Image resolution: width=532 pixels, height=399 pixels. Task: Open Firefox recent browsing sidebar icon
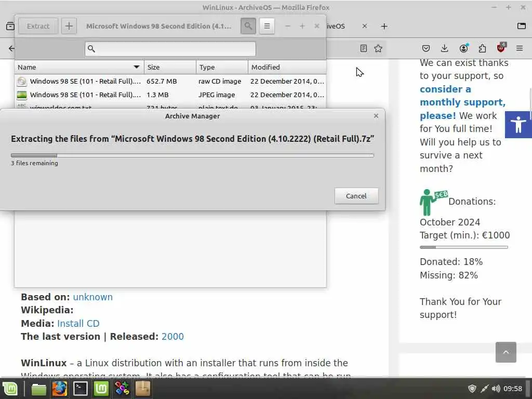pyautogui.click(x=10, y=26)
